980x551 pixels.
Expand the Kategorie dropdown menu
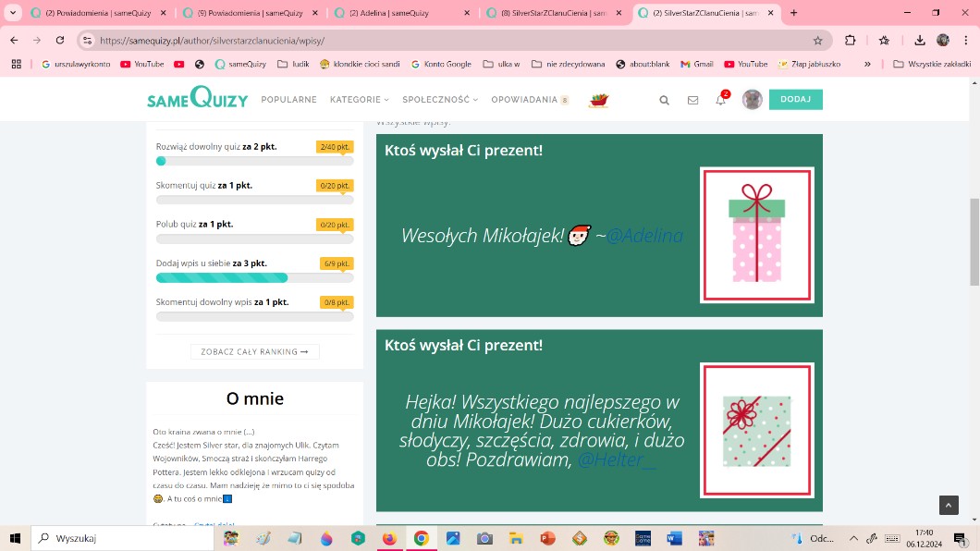[359, 100]
